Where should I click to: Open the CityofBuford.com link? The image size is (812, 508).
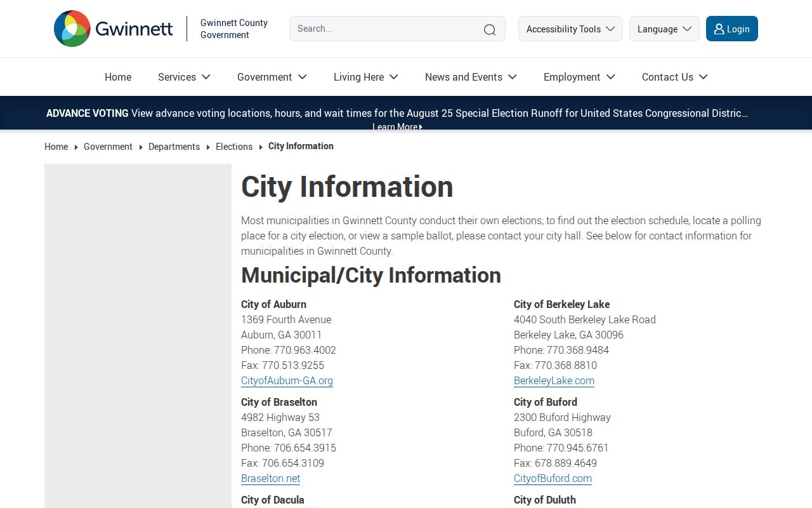pos(553,478)
